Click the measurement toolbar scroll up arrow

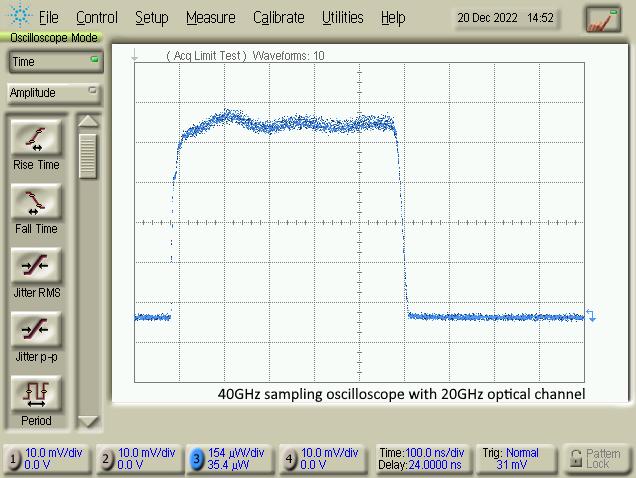tap(88, 121)
